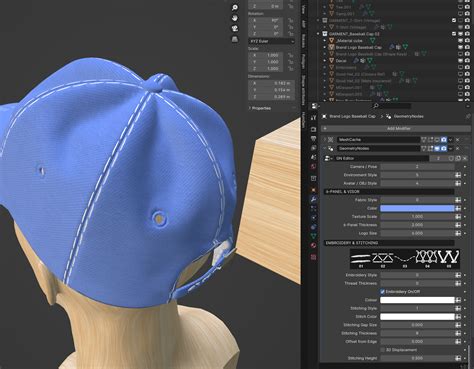Screen dimensions: 474x369
Task: Collapse the GARMENT_Baseball Cap 02 collection
Action: click(318, 34)
